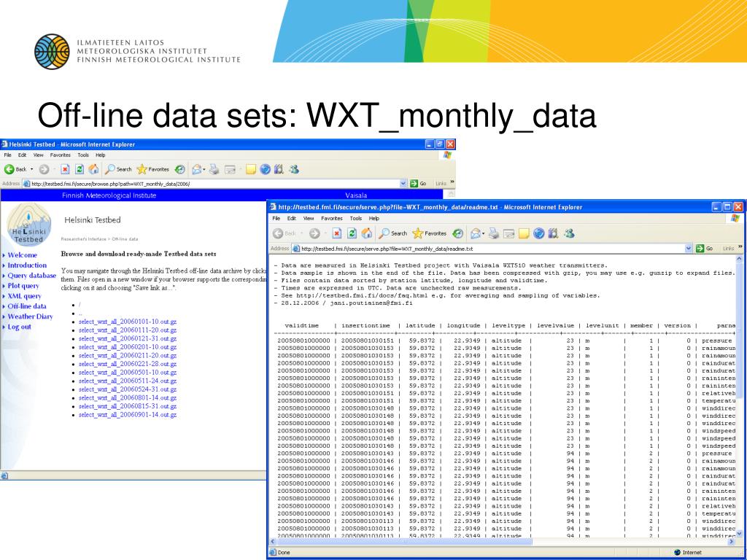Screen dimensions: 747x560
Task: Open Messenger icon in readme.txt window toolbar
Action: click(568, 233)
